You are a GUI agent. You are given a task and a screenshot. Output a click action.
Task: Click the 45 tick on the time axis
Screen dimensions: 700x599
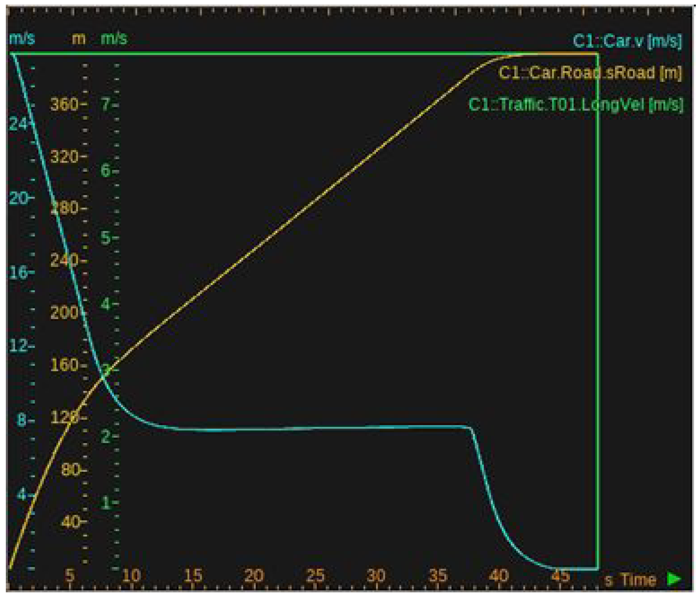560,576
